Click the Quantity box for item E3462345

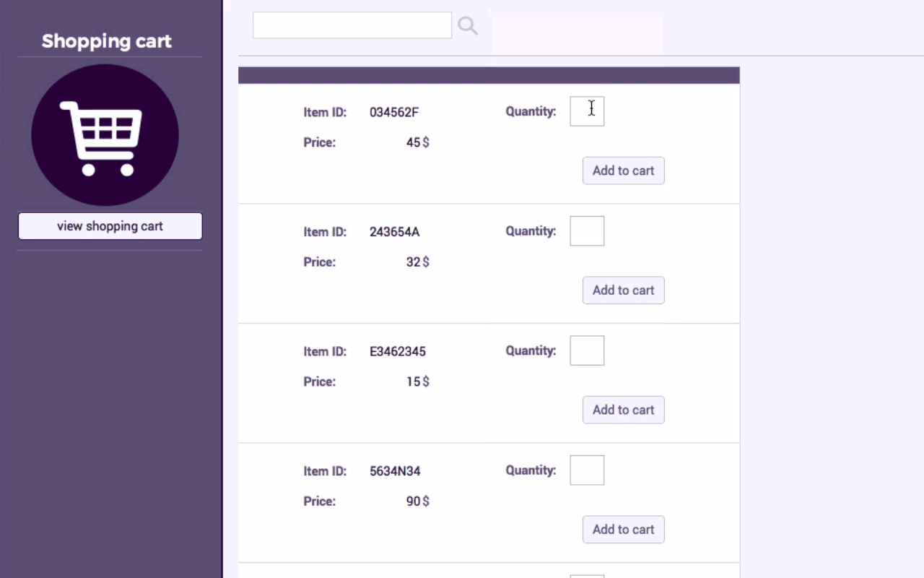587,350
